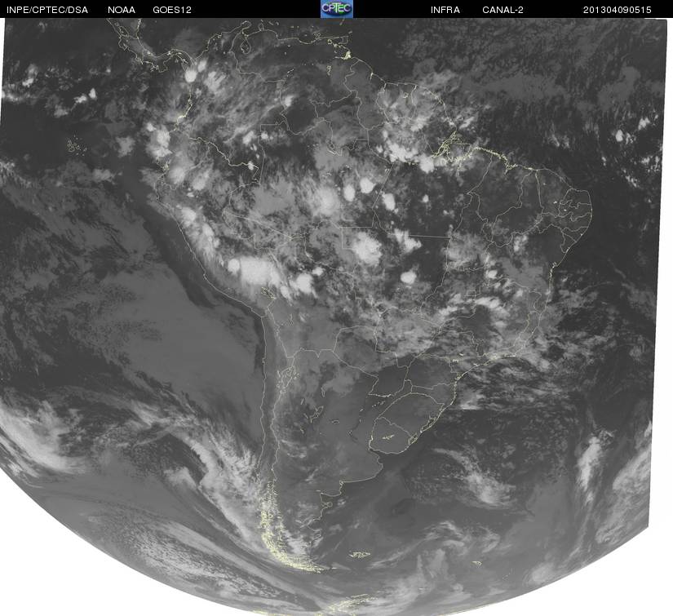The height and width of the screenshot is (616, 673).
Task: Click the NOAA label in header
Action: tap(122, 10)
